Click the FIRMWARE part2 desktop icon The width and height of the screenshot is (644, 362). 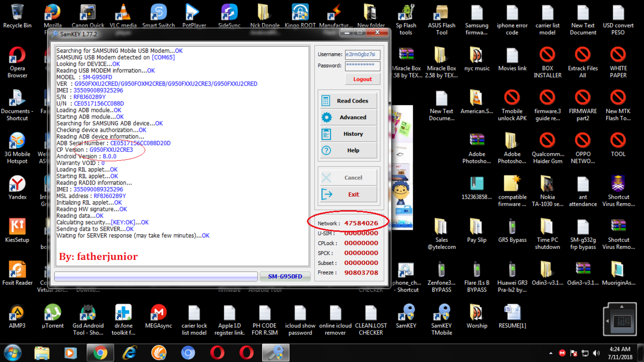point(583,106)
